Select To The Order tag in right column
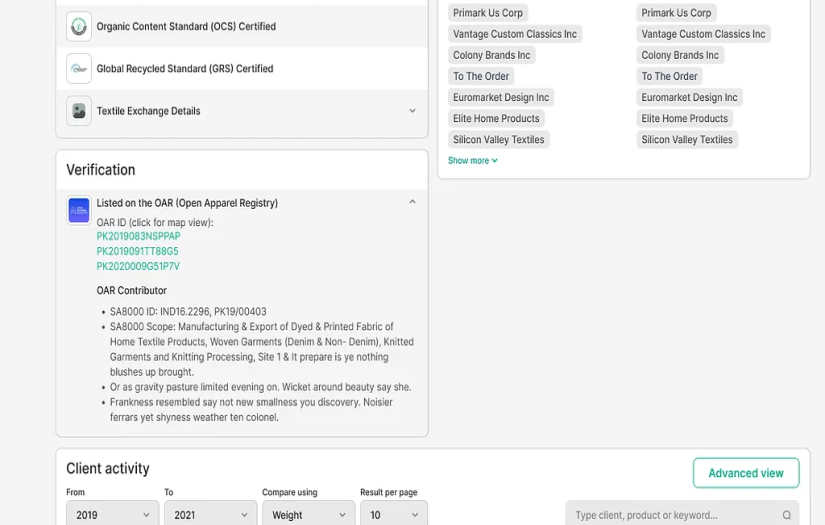This screenshot has width=825, height=525. point(669,76)
